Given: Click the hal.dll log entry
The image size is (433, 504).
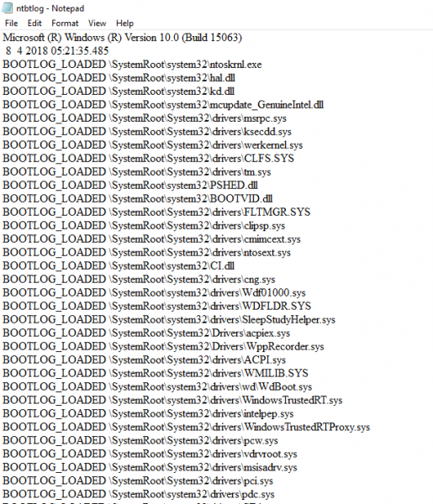Looking at the screenshot, I should (119, 78).
